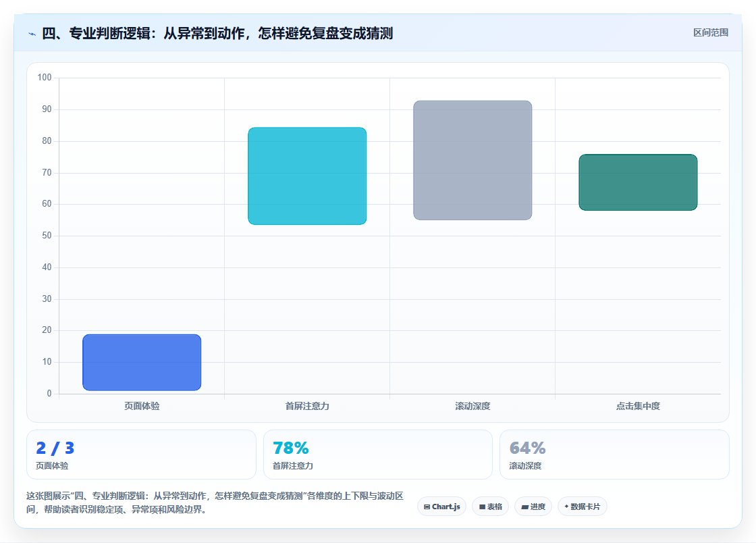Click the y-axis value 50
The width and height of the screenshot is (756, 543).
click(47, 235)
